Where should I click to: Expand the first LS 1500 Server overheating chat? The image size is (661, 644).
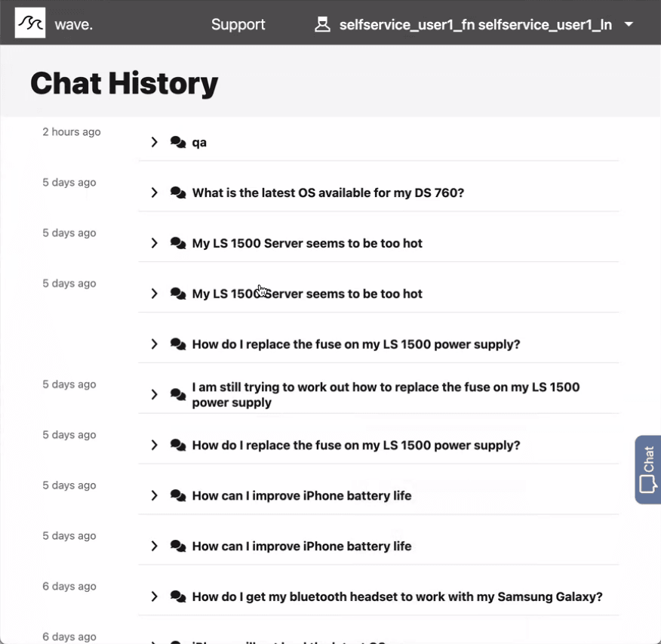point(154,242)
